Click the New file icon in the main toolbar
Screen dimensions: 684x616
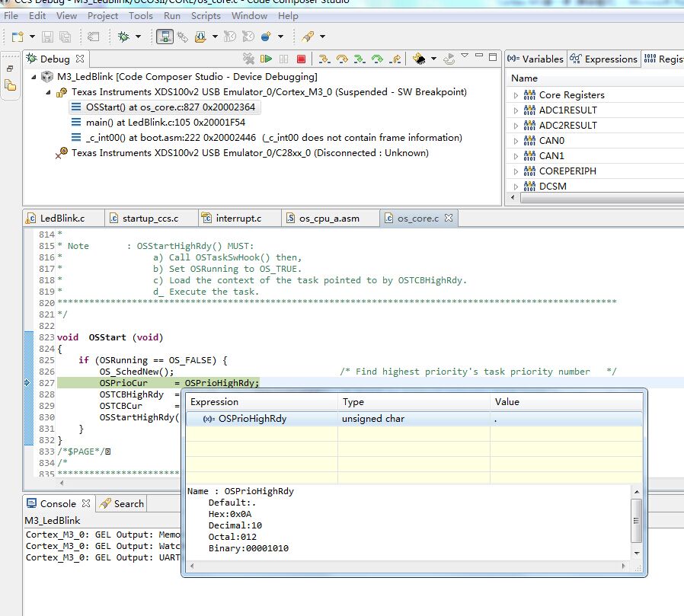[x=17, y=37]
